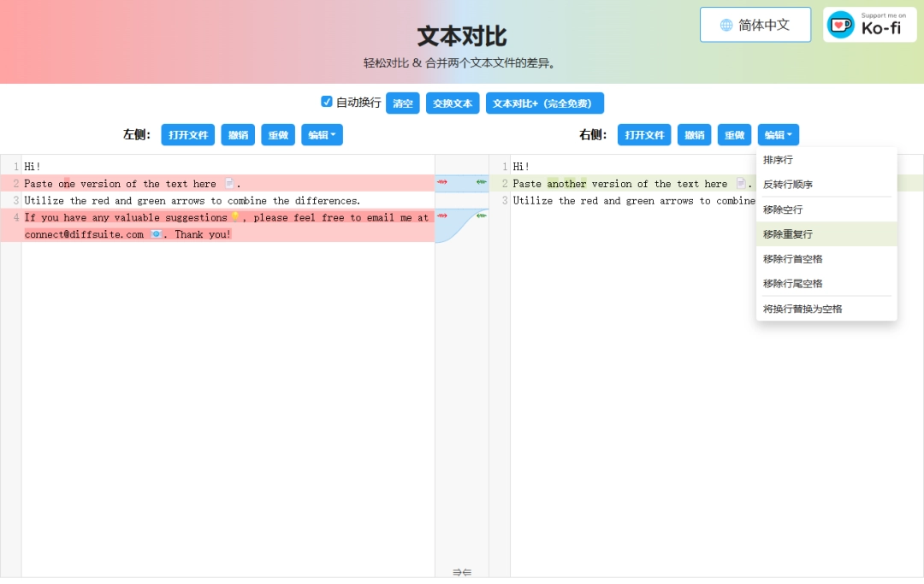Click the 文本对比+ (完全免费) button

(544, 103)
